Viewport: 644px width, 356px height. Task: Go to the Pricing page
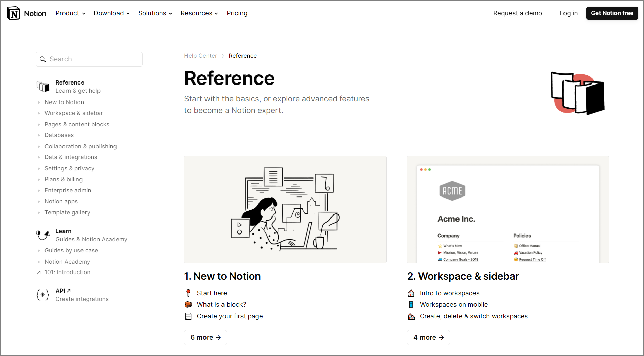click(x=237, y=13)
